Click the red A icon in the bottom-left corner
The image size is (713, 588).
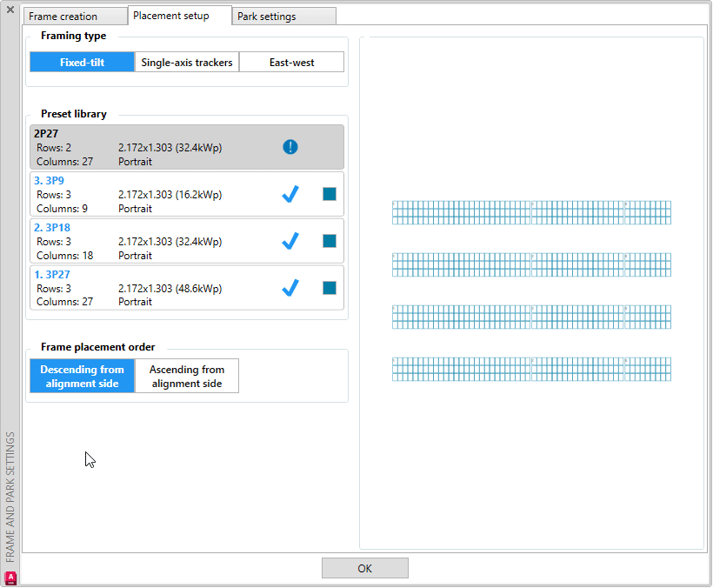point(10,576)
